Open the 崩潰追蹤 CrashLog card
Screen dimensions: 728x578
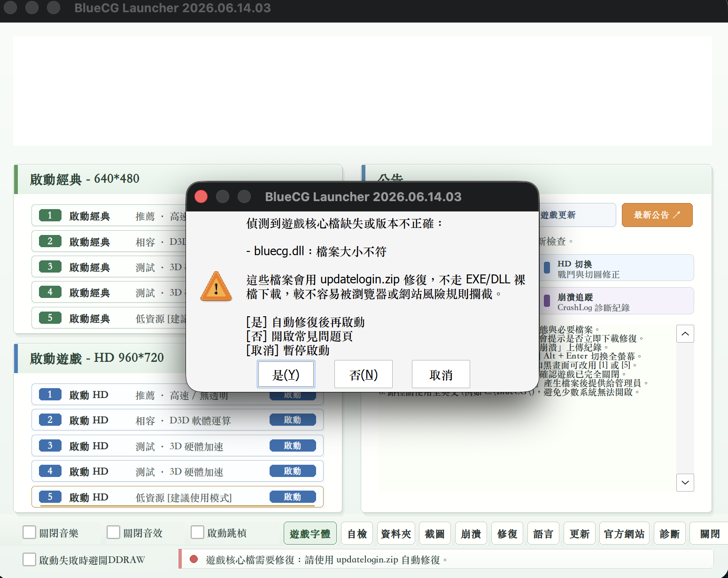point(616,301)
